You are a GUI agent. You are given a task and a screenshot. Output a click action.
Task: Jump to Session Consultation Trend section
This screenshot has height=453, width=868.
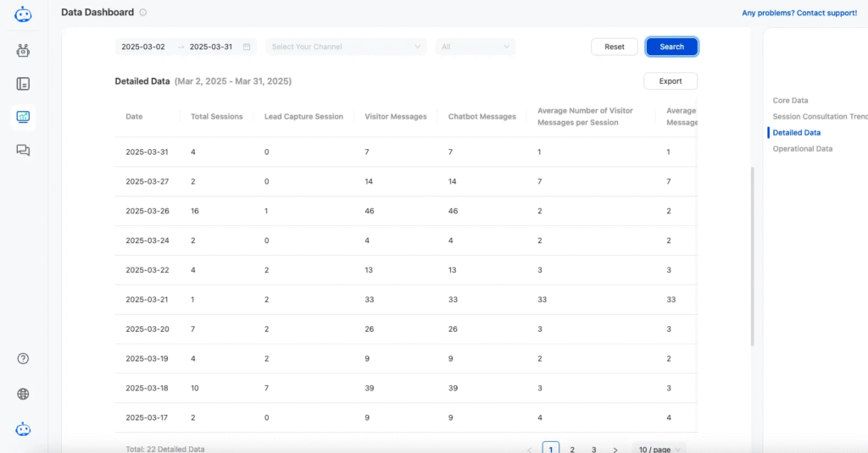tap(820, 117)
